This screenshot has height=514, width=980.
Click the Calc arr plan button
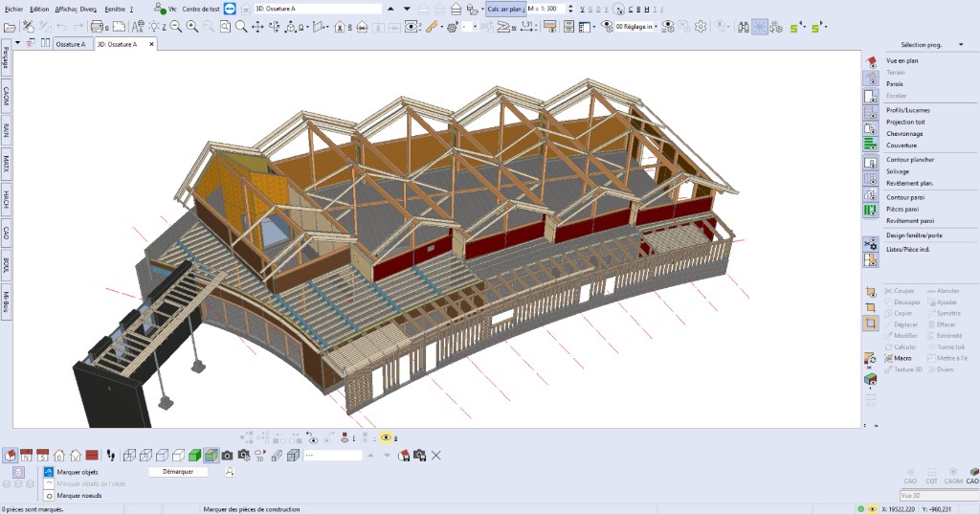pyautogui.click(x=505, y=9)
